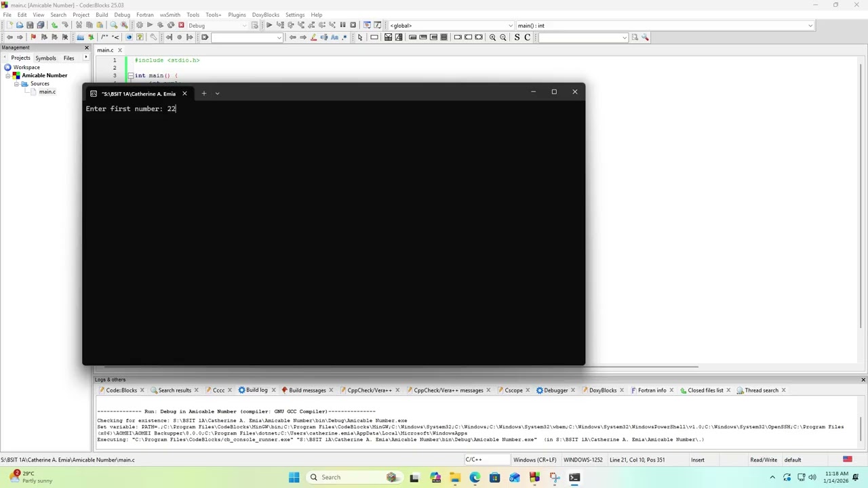Click the Open file toolbar icon
The image size is (868, 488).
click(20, 25)
